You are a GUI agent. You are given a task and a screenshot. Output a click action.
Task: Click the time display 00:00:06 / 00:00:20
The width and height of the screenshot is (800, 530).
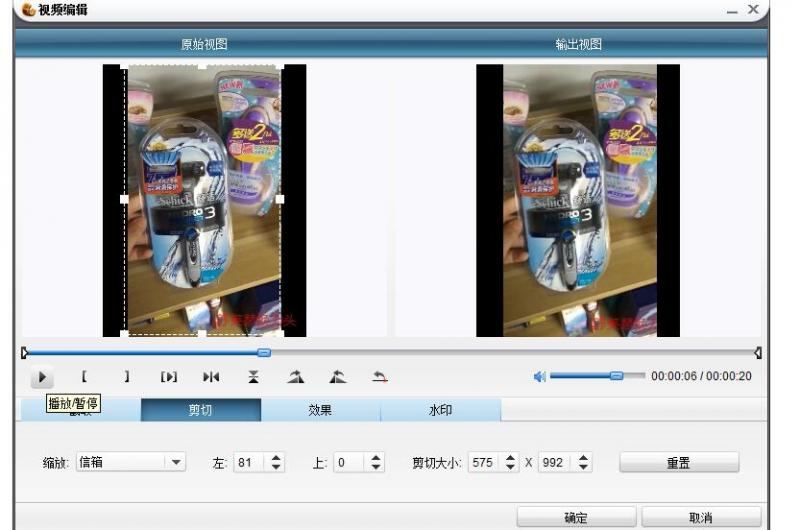click(x=702, y=376)
